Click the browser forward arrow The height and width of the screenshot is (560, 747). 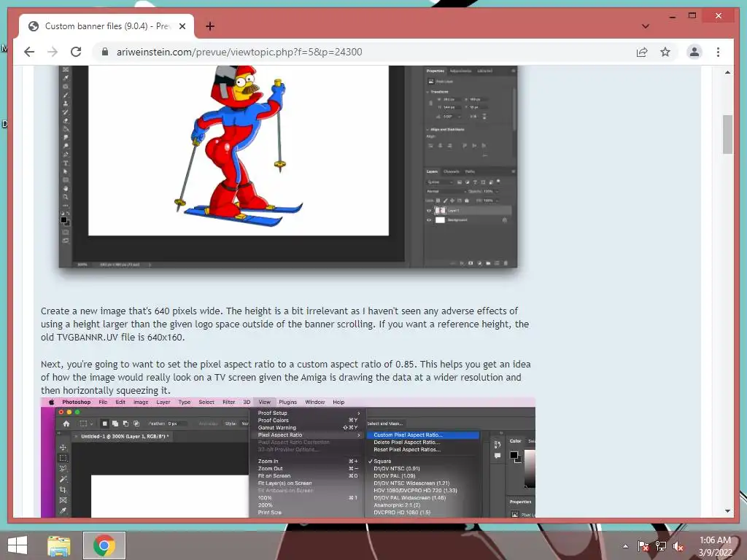53,52
